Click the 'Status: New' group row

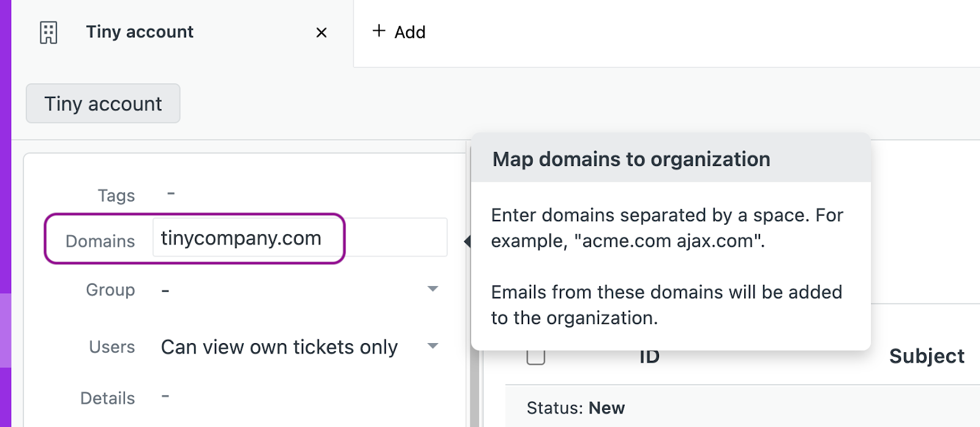576,408
